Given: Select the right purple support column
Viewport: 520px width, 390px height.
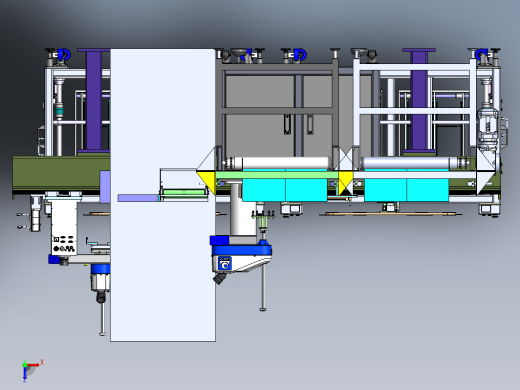Looking at the screenshot, I should [x=419, y=100].
